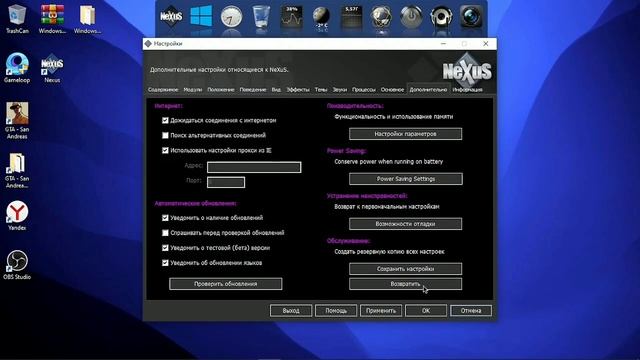This screenshot has width=640, height=360.
Task: Select the first Windows archive desktop icon
Action: pos(52,19)
